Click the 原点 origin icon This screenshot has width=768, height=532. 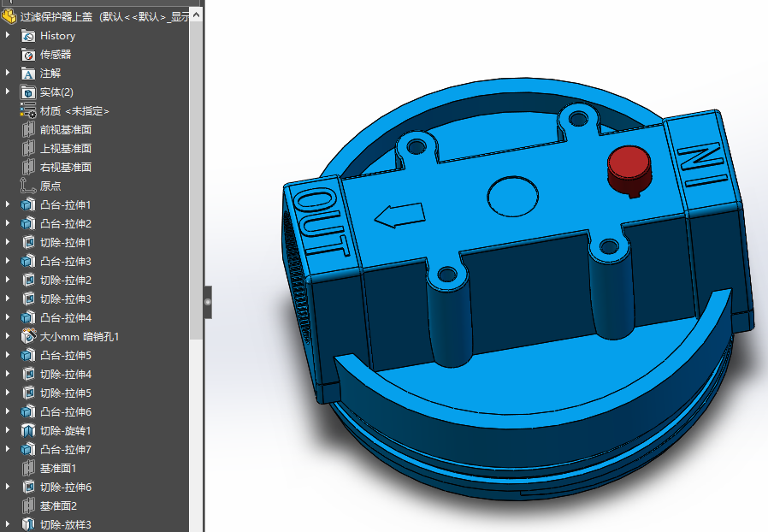click(28, 186)
